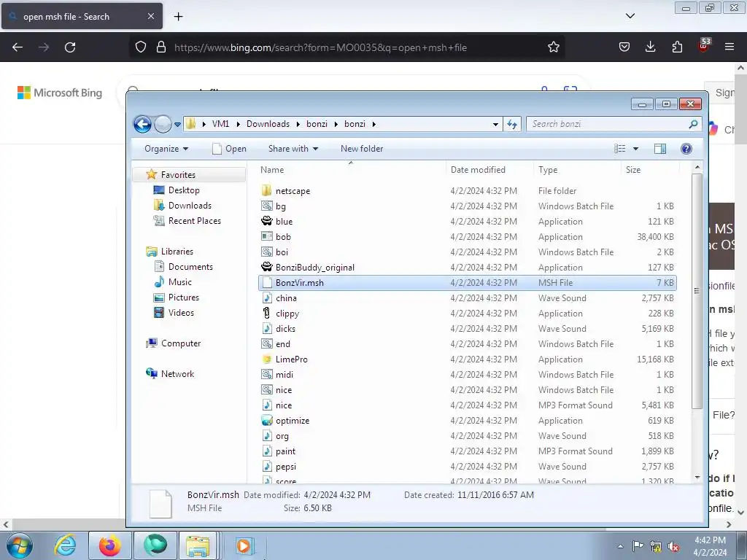Click the muted volume tray icon
The width and height of the screenshot is (747, 560).
click(x=673, y=547)
